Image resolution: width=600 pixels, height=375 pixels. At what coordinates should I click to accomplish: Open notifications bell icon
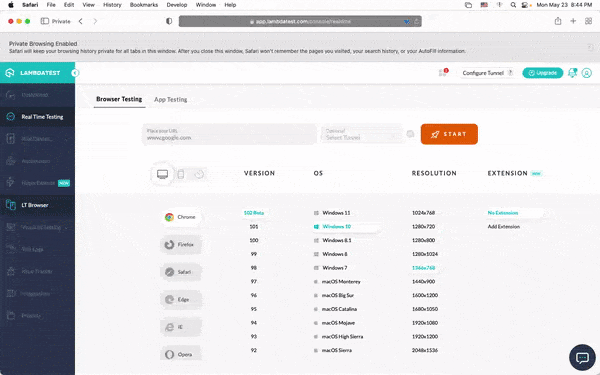pos(572,73)
